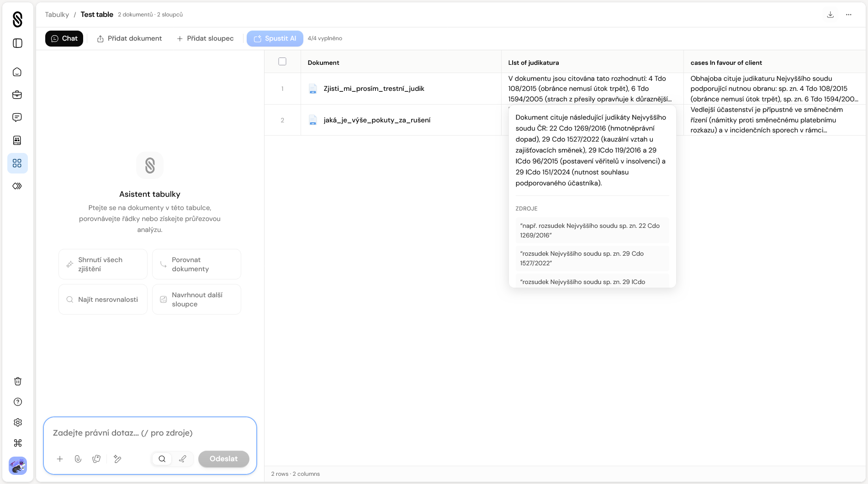The width and height of the screenshot is (868, 484).
Task: Toggle the sidebar panel icon
Action: (17, 43)
